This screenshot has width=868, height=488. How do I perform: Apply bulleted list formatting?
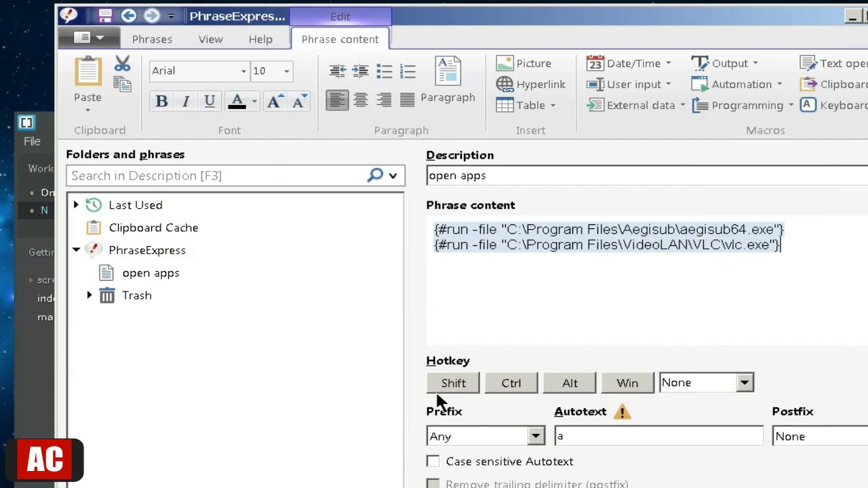(384, 71)
